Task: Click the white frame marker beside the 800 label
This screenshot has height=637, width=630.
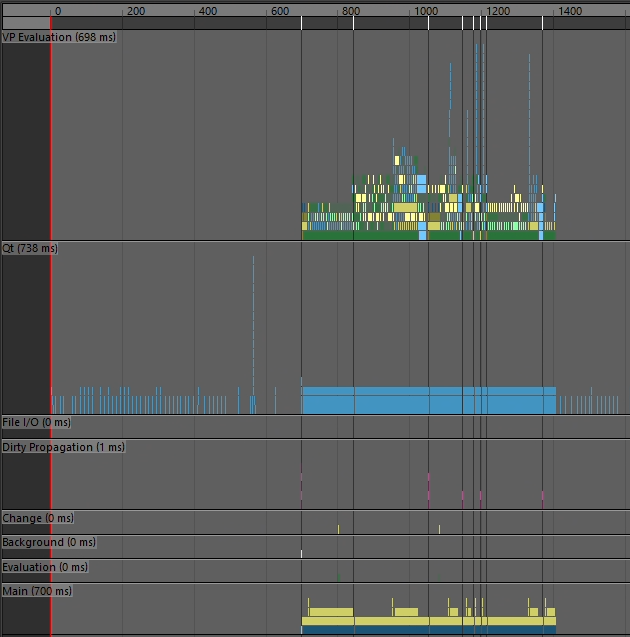Action: (x=353, y=23)
